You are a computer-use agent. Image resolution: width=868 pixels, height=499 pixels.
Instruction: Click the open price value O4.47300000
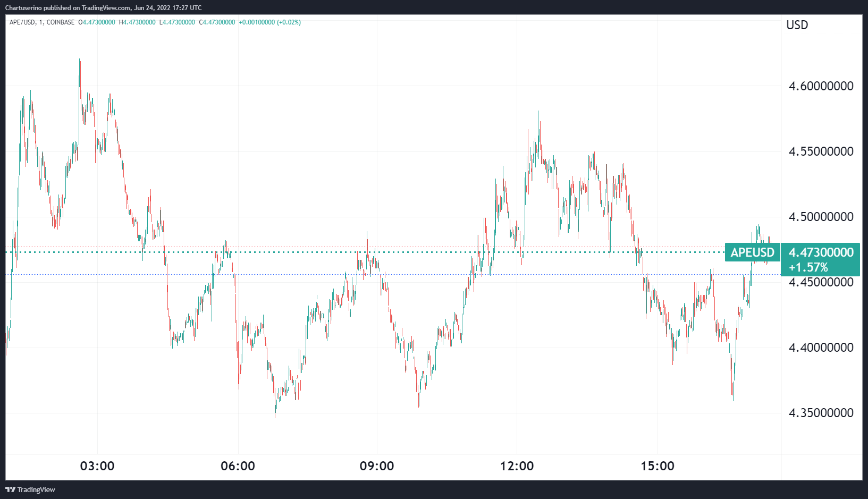97,22
